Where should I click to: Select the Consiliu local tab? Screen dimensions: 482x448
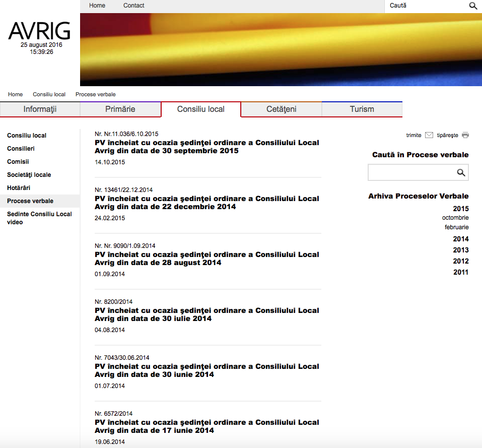click(x=201, y=109)
